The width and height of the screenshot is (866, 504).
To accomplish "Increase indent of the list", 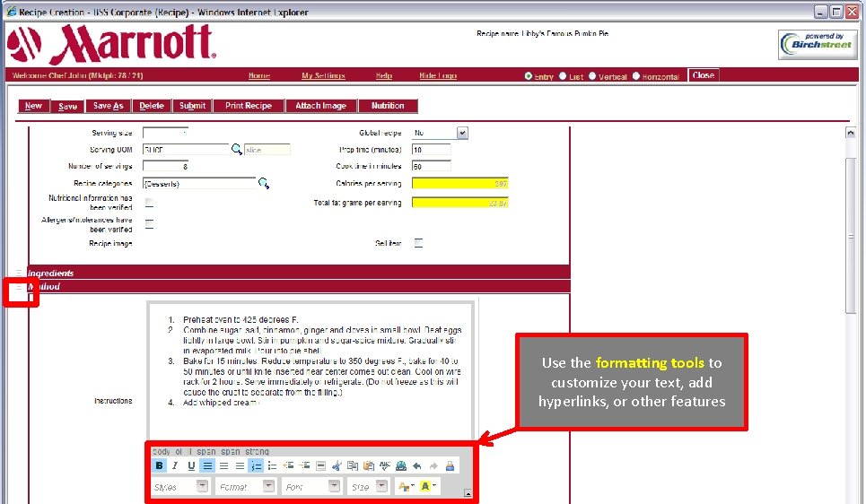I will click(304, 466).
